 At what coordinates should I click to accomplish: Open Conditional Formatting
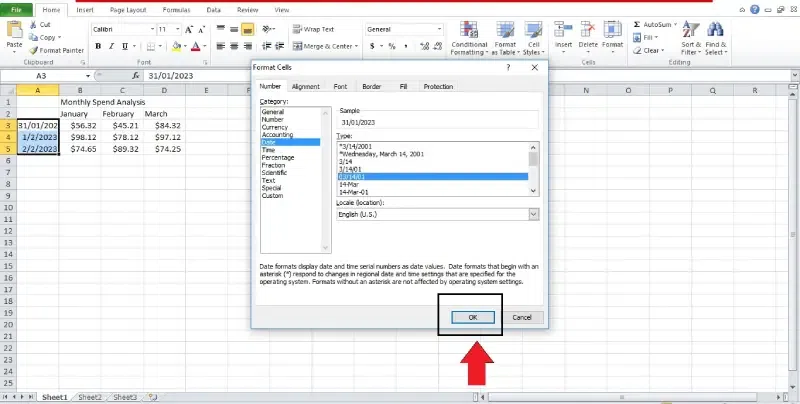tap(469, 38)
